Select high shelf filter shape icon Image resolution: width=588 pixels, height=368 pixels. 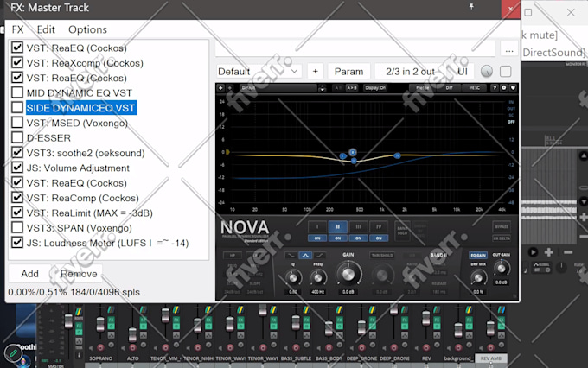(319, 255)
